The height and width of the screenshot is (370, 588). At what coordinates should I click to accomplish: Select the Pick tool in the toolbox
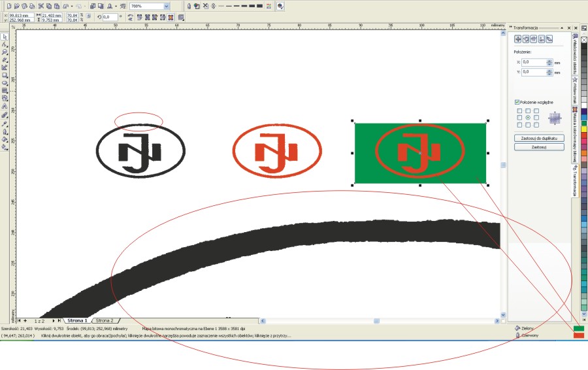5,37
